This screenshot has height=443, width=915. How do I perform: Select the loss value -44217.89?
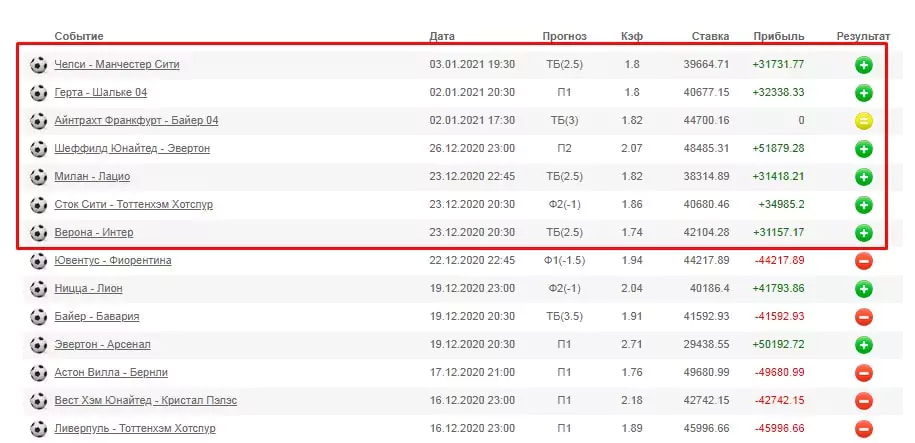[x=780, y=260]
